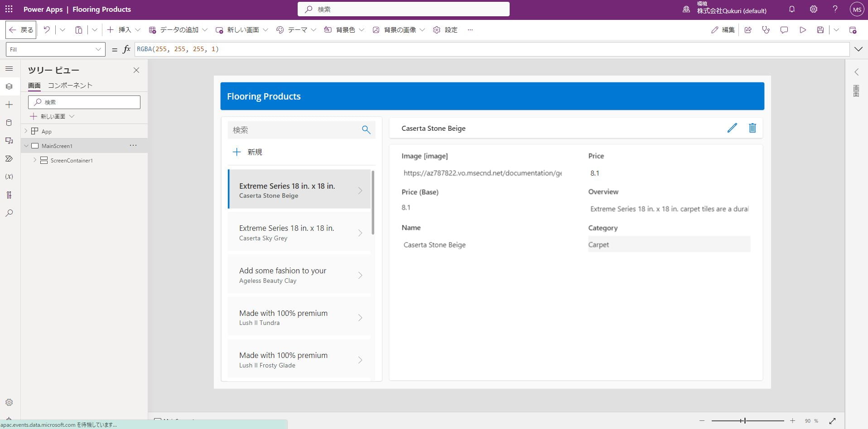This screenshot has width=868, height=429.
Task: Click the pencil edit icon beside Caserta Stone Beige
Action: (732, 128)
